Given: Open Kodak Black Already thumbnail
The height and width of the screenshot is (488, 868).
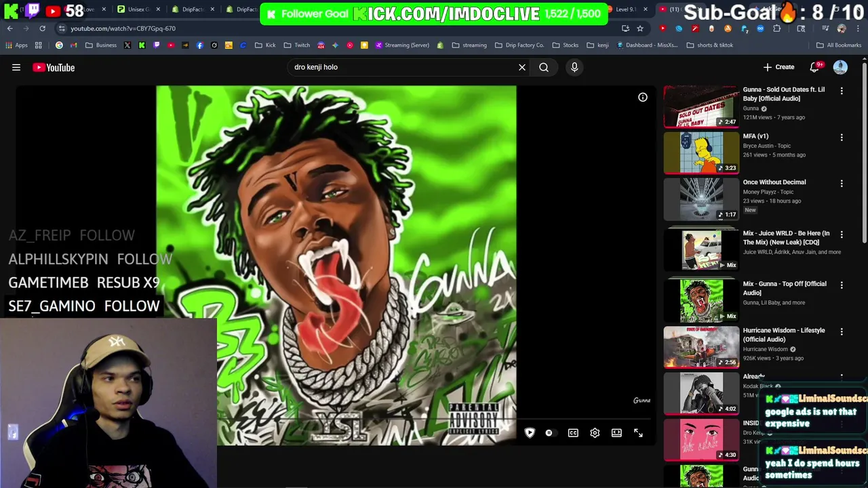Looking at the screenshot, I should point(701,393).
